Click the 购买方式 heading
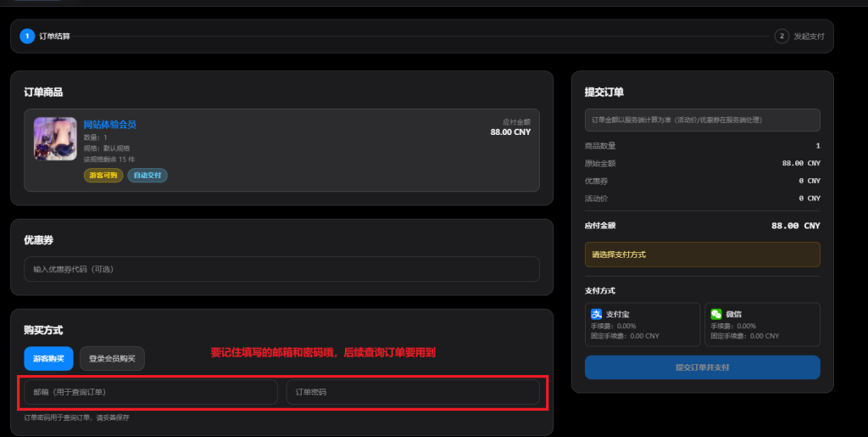This screenshot has height=437, width=868. click(43, 330)
